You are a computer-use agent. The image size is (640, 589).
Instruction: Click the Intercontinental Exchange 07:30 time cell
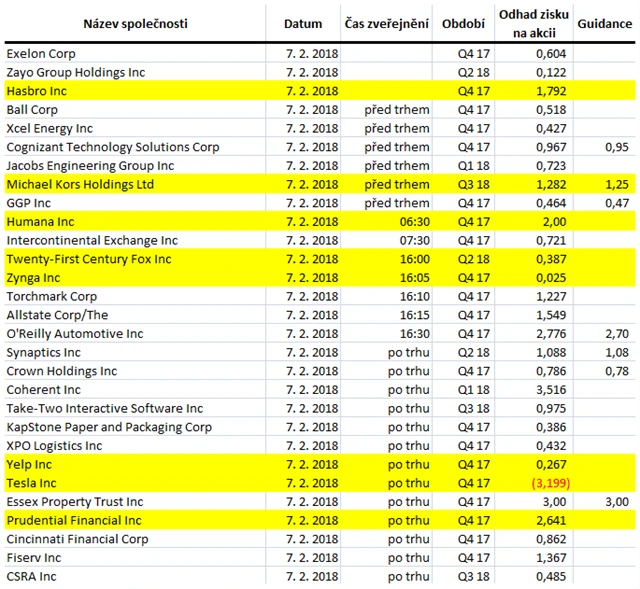[x=413, y=241]
